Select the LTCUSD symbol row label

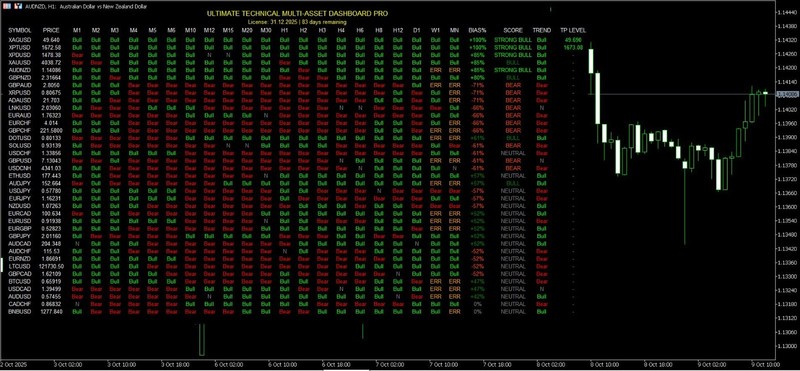[x=19, y=266]
